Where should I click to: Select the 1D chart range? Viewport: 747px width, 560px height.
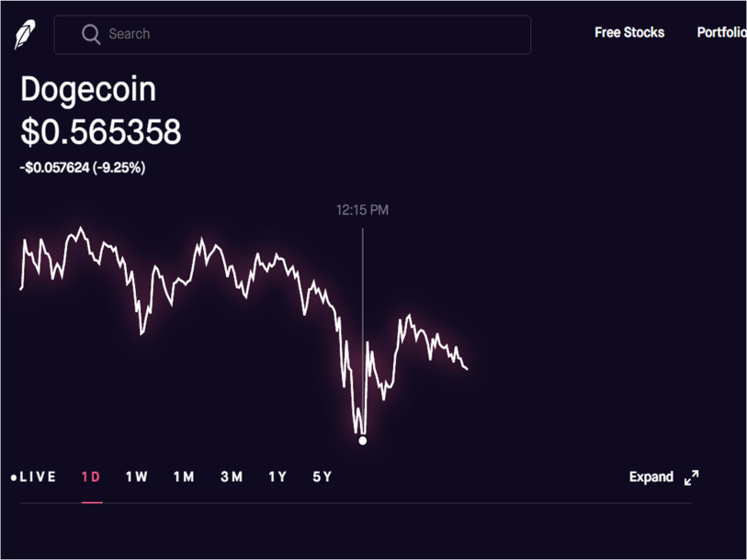coord(91,476)
